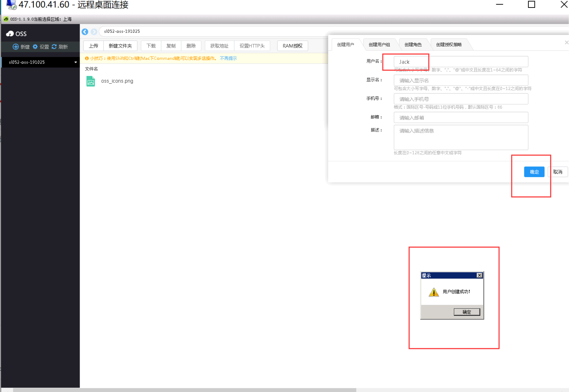The image size is (569, 392).
Task: Click the remote desktop connection icon
Action: 11,5
